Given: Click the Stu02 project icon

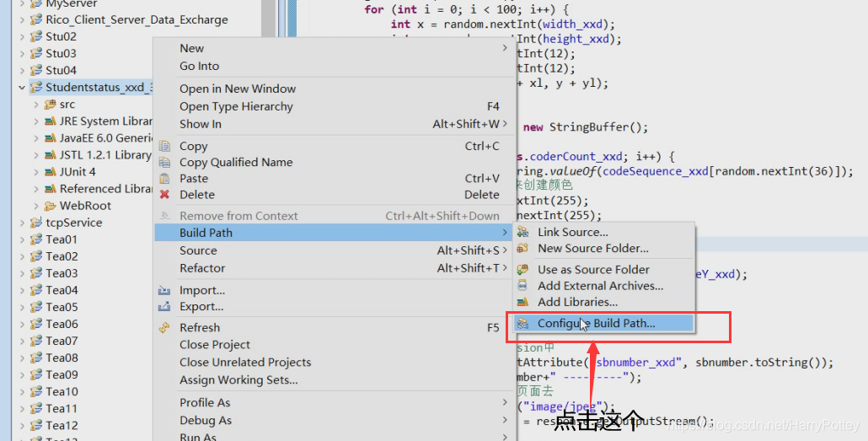Looking at the screenshot, I should 36,36.
